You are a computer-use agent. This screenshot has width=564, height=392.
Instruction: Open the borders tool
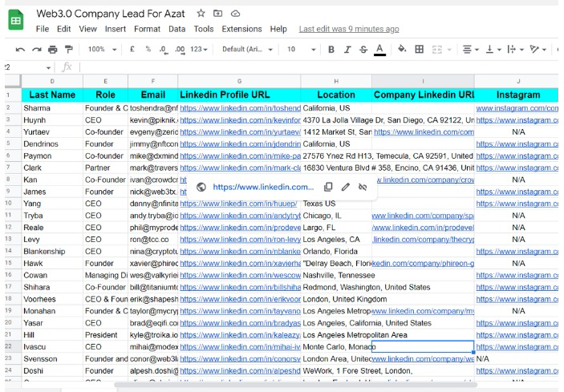[419, 49]
